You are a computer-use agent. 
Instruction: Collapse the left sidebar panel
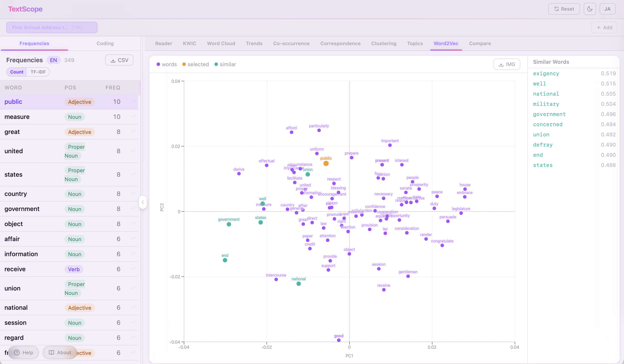pos(143,202)
